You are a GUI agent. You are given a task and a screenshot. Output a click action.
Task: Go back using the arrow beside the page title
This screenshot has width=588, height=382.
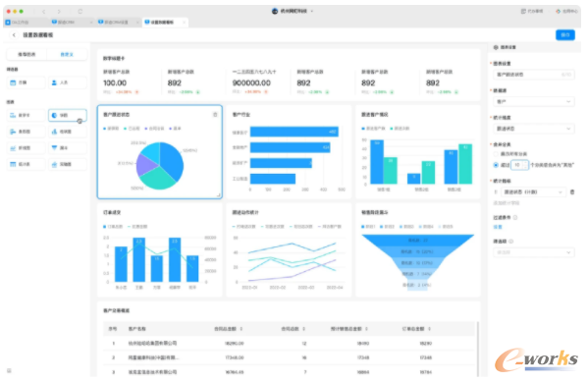click(x=14, y=35)
